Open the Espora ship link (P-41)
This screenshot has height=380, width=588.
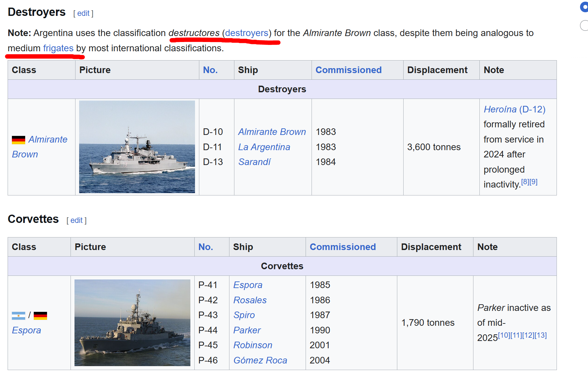point(248,285)
